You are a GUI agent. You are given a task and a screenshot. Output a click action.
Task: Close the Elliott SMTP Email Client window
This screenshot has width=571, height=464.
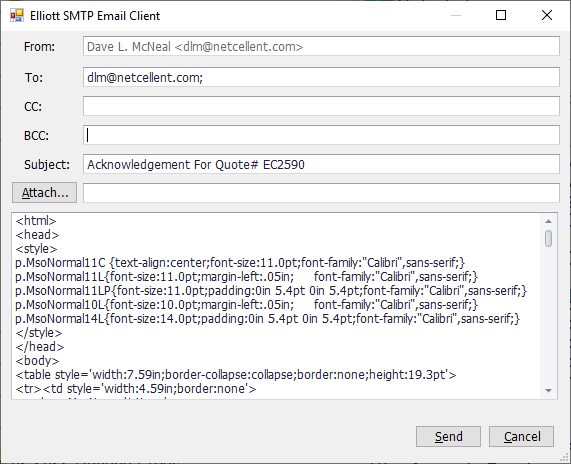(547, 15)
